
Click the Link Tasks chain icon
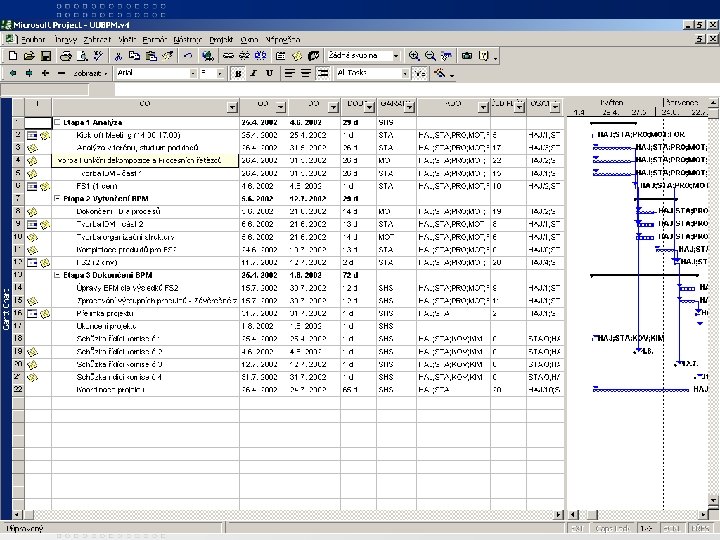point(229,56)
